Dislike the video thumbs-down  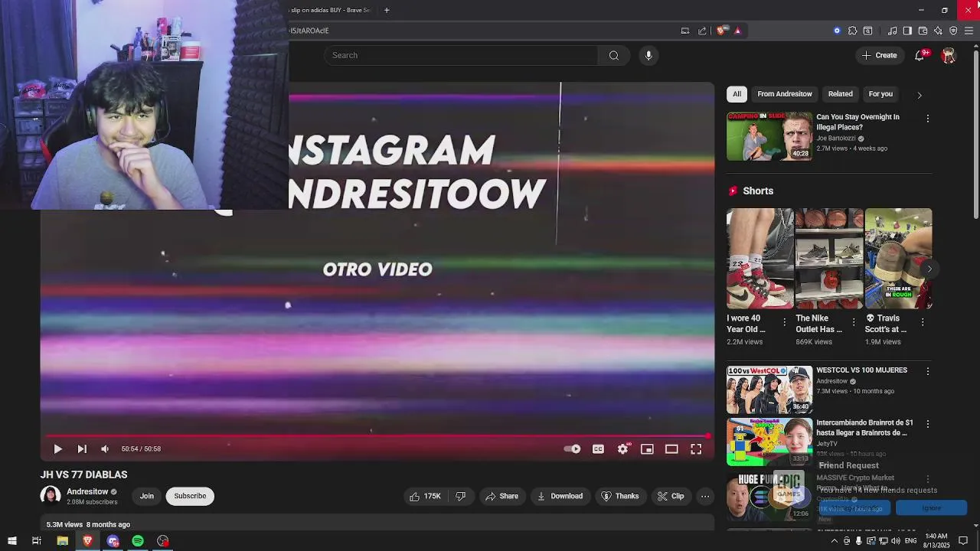(460, 496)
